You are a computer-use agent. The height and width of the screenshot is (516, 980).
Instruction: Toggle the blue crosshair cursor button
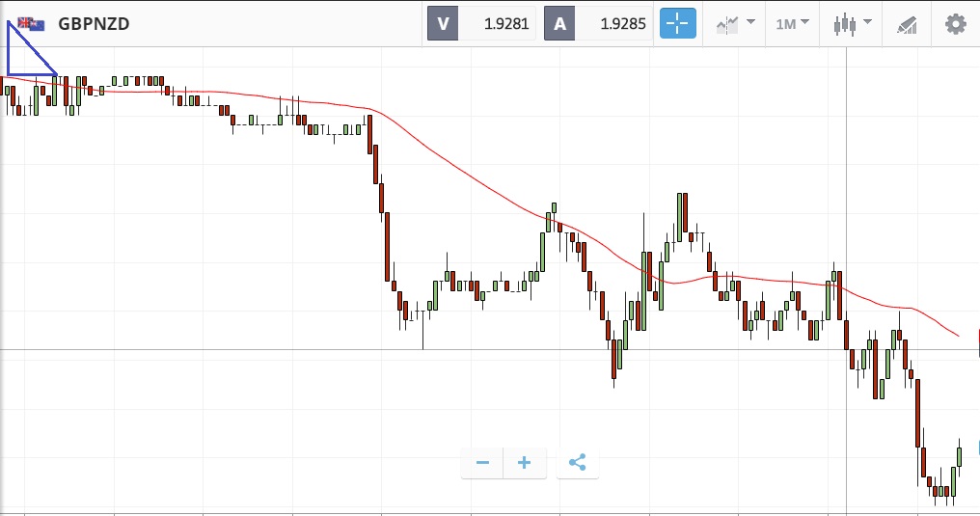point(677,24)
